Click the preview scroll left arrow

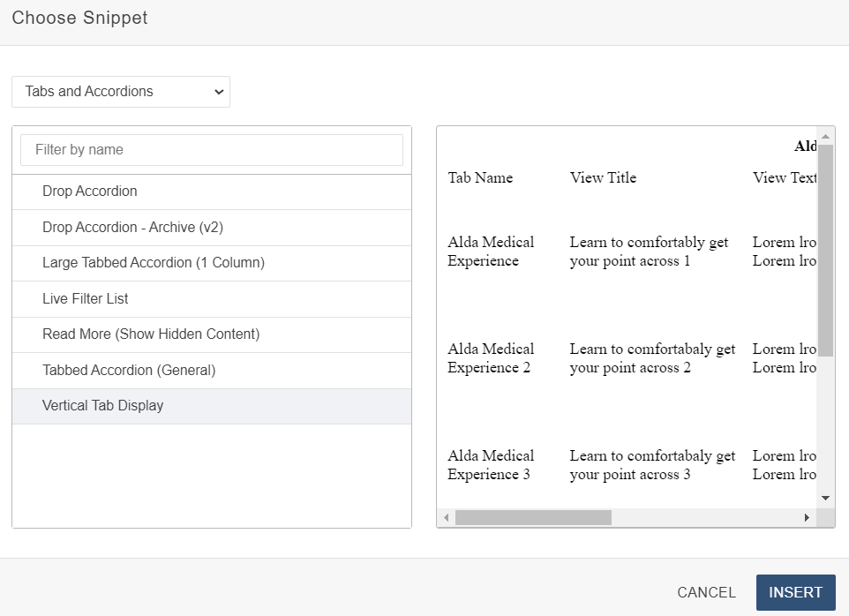click(x=447, y=518)
